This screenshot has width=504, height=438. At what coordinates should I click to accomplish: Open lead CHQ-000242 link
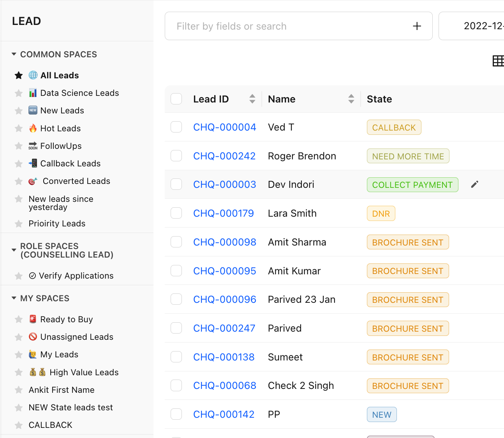[x=224, y=156]
